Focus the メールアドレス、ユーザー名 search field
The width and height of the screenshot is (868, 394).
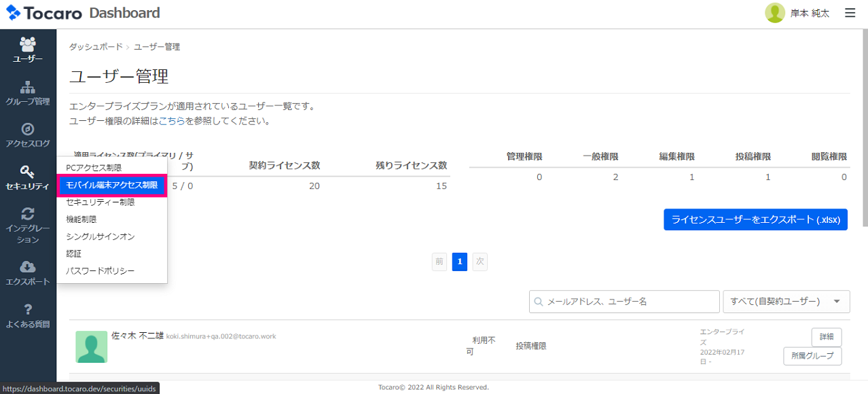coord(624,302)
